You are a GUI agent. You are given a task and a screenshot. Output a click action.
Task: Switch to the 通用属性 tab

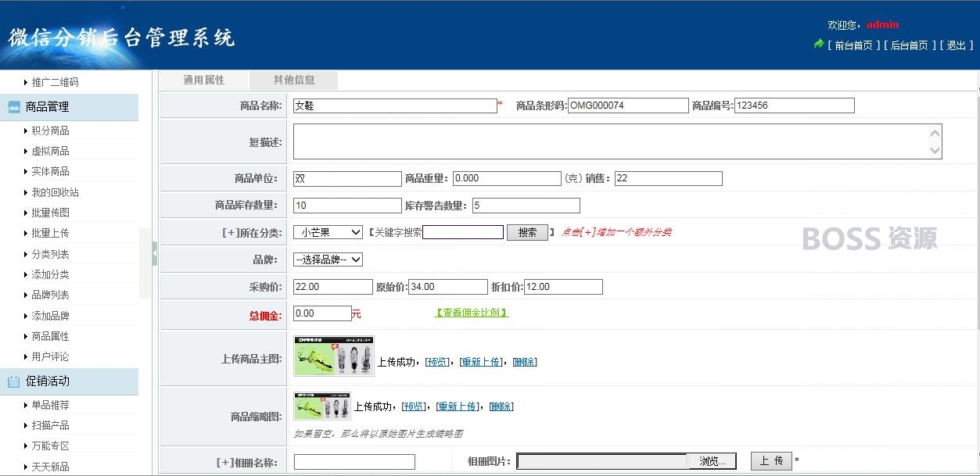(204, 80)
